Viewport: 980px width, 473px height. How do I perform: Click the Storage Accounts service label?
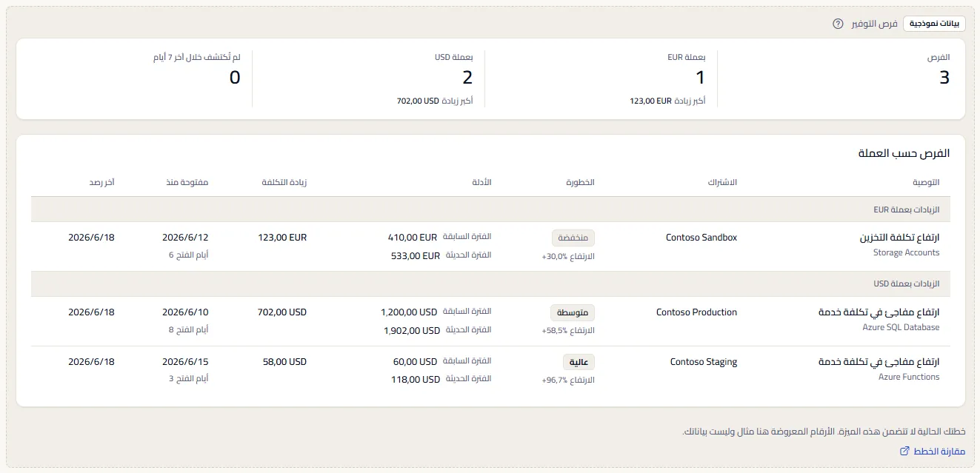[x=907, y=253]
